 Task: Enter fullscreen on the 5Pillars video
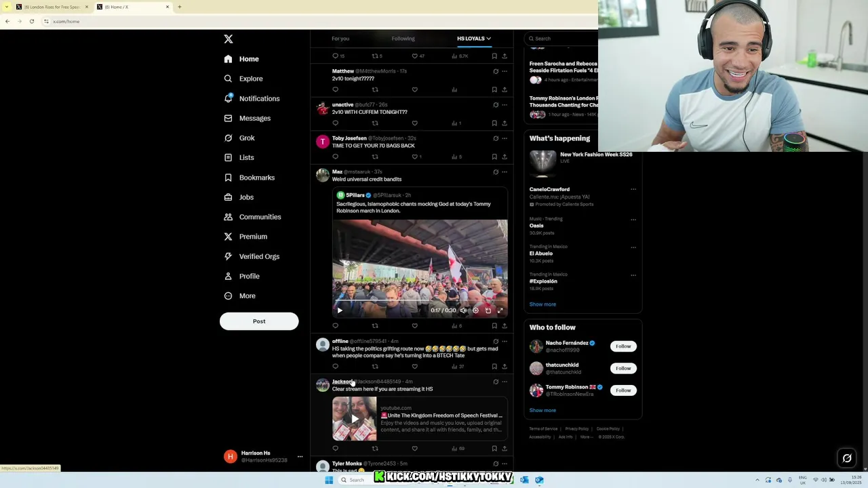(x=500, y=310)
